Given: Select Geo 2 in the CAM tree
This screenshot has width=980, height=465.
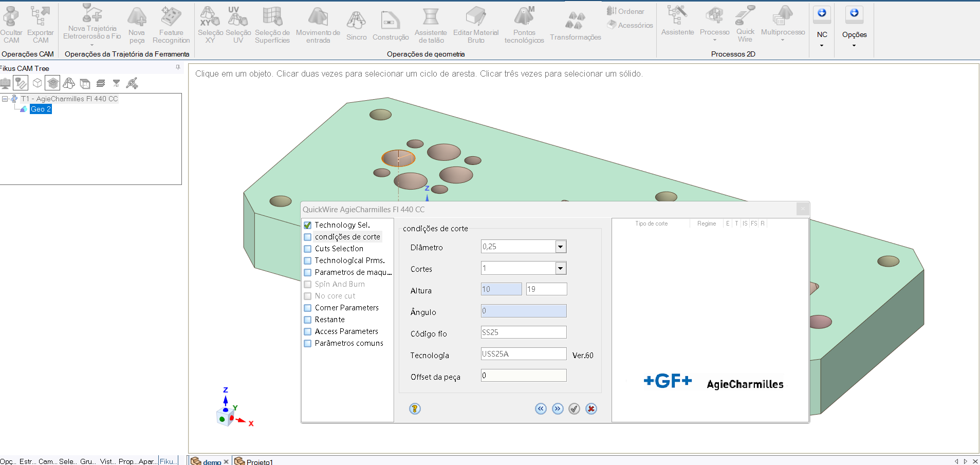Looking at the screenshot, I should click(41, 109).
